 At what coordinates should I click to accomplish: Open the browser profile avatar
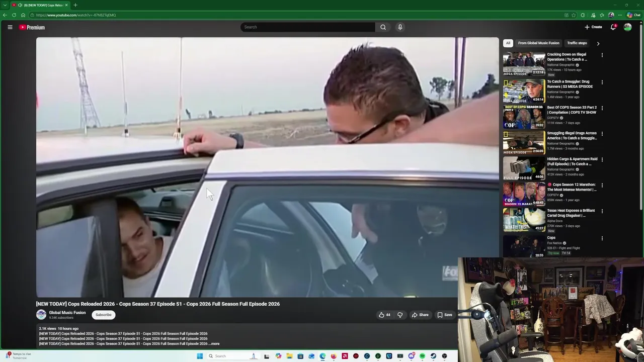tap(611, 15)
